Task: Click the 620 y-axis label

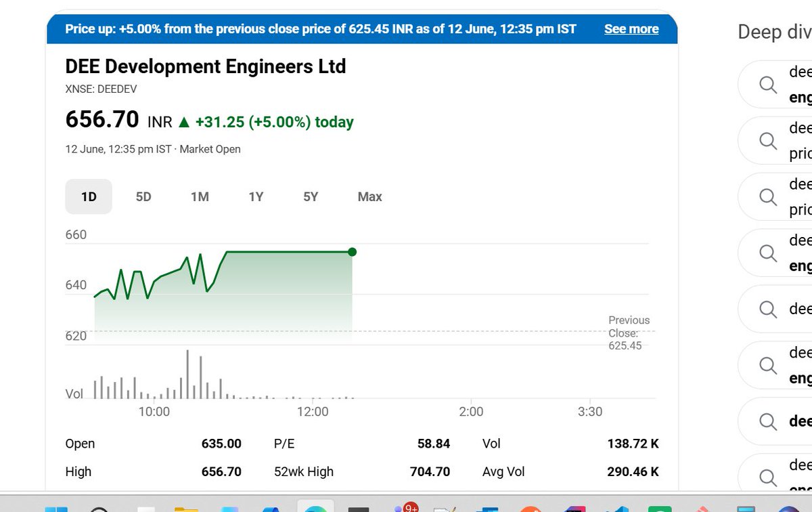Action: tap(76, 336)
